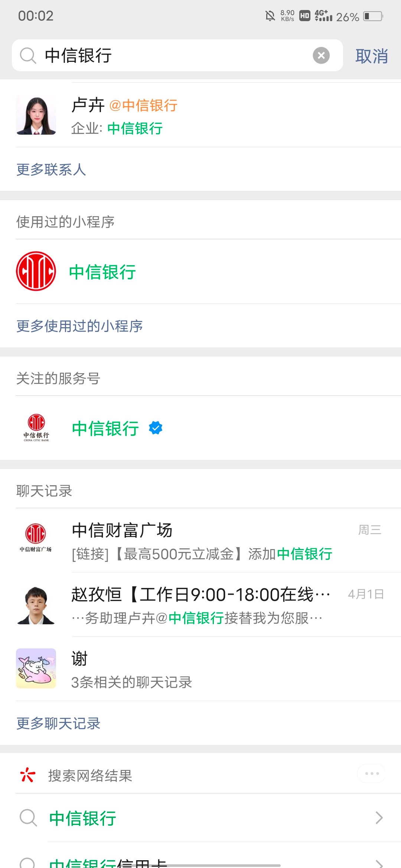Open the 中信银行 web search suggestion arrow
401x868 pixels.
[x=379, y=818]
